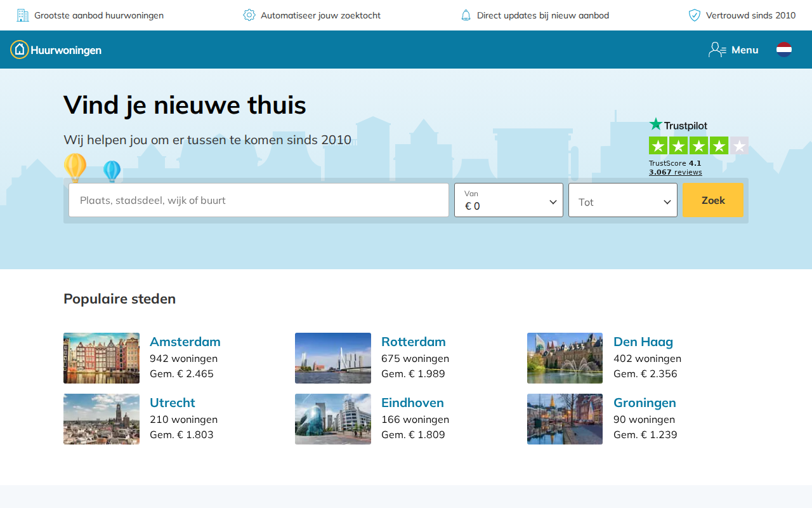The image size is (812, 508).
Task: Click the 'Direct updates bij nieuw aanbod' text
Action: pos(543,15)
